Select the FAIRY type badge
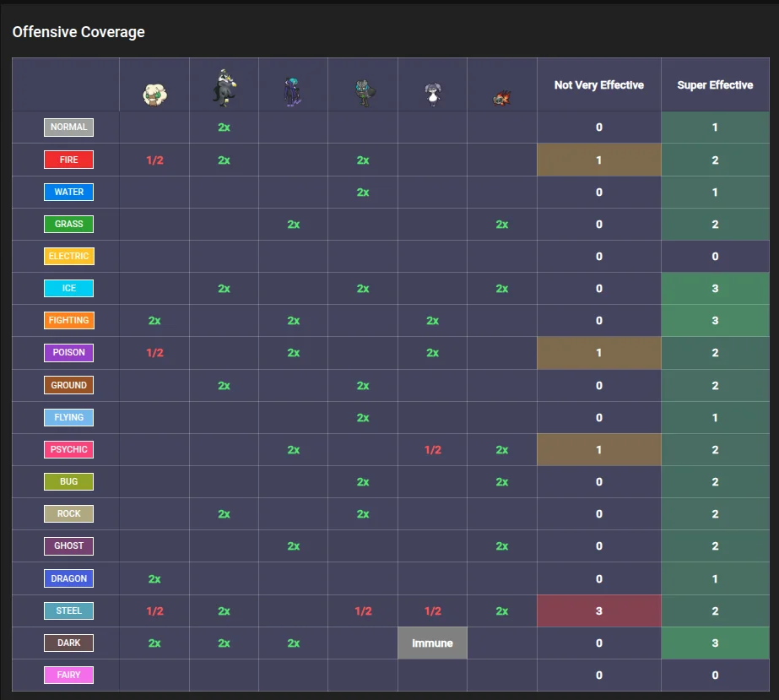 point(68,675)
